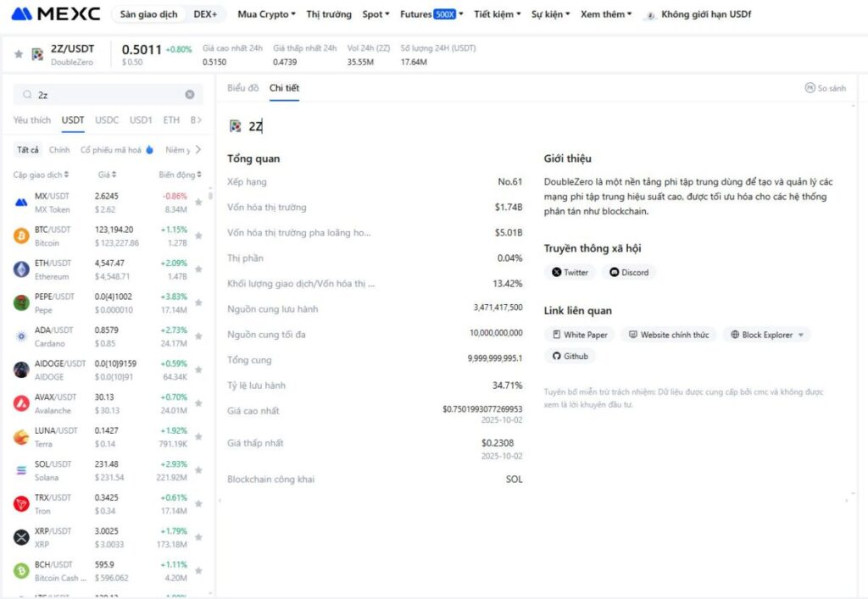Toggle favorite star for ETH/USDT
Viewport: 868px width, 599px height.
[x=198, y=269]
